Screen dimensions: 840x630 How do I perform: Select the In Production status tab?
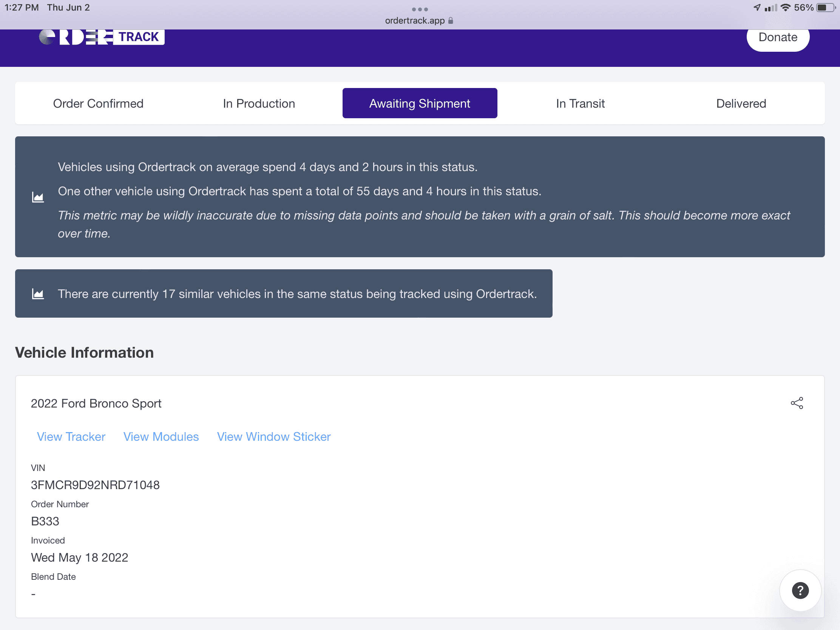(259, 103)
